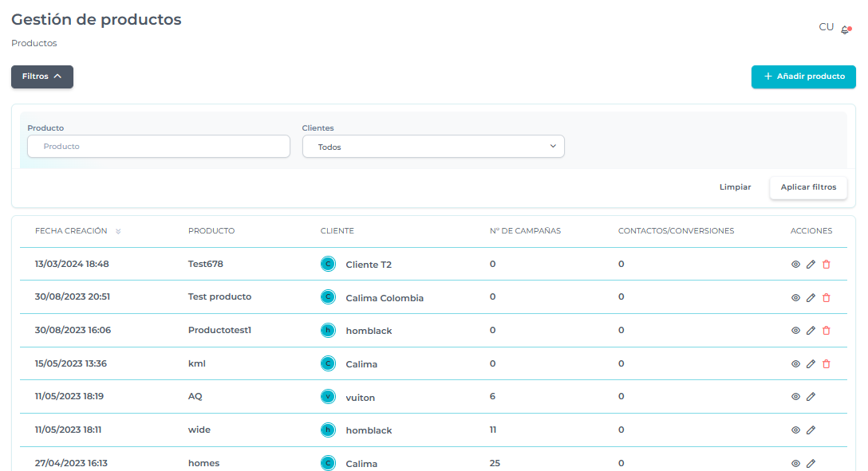
Task: Edit the kml product with pencil icon
Action: (811, 364)
